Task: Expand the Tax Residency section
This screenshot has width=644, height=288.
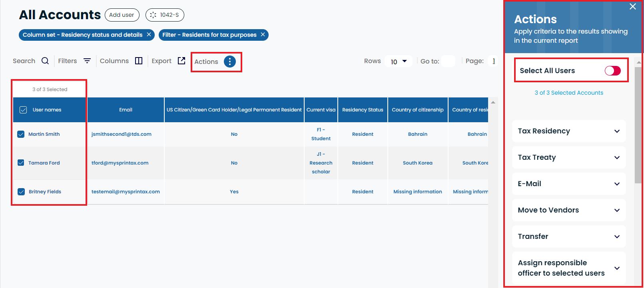Action: click(x=569, y=131)
